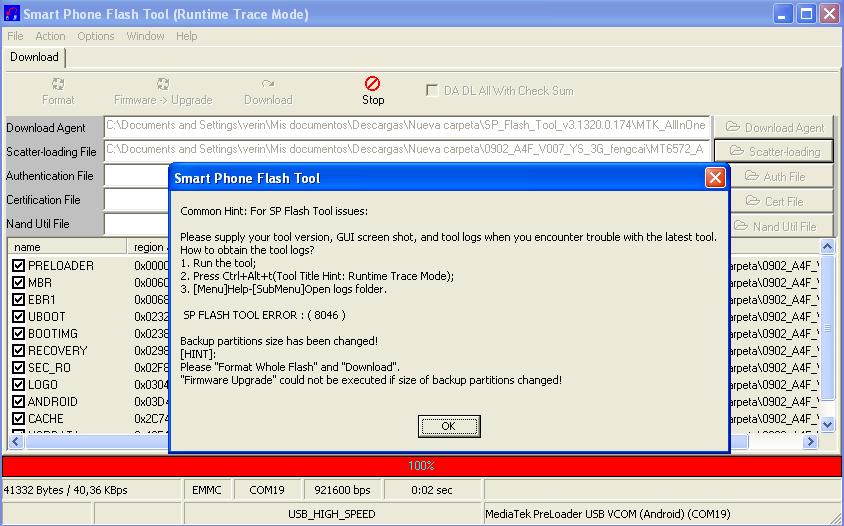The image size is (844, 526).
Task: Click the USB_HIGH_SPEED status entry
Action: tap(332, 514)
